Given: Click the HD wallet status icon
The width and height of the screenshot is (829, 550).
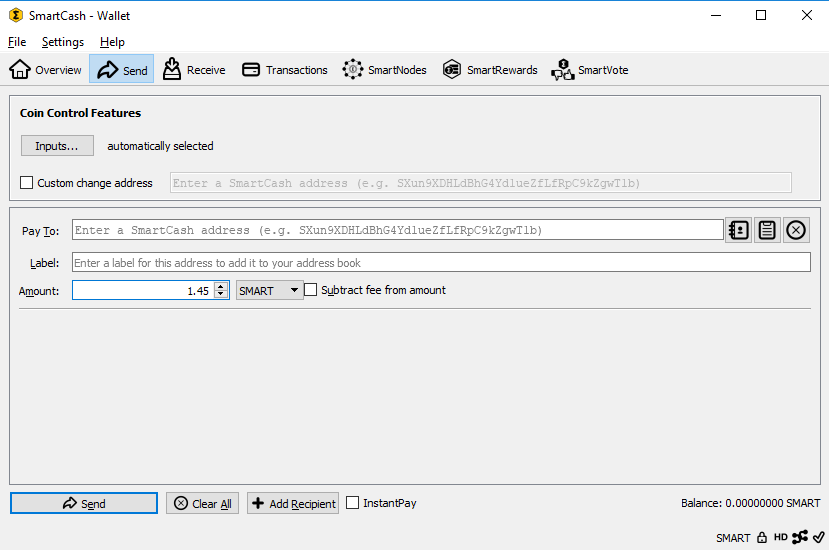Looking at the screenshot, I should (x=781, y=537).
